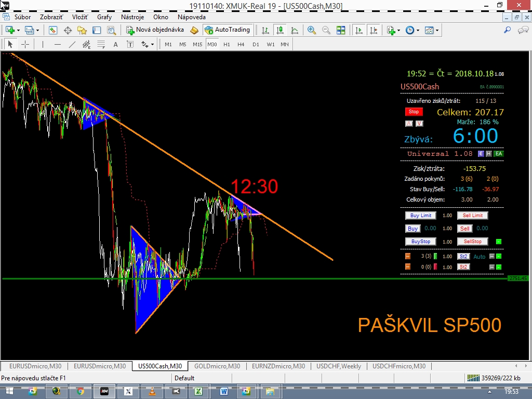Switch timeframe to H4
The width and height of the screenshot is (532, 399).
pos(241,45)
